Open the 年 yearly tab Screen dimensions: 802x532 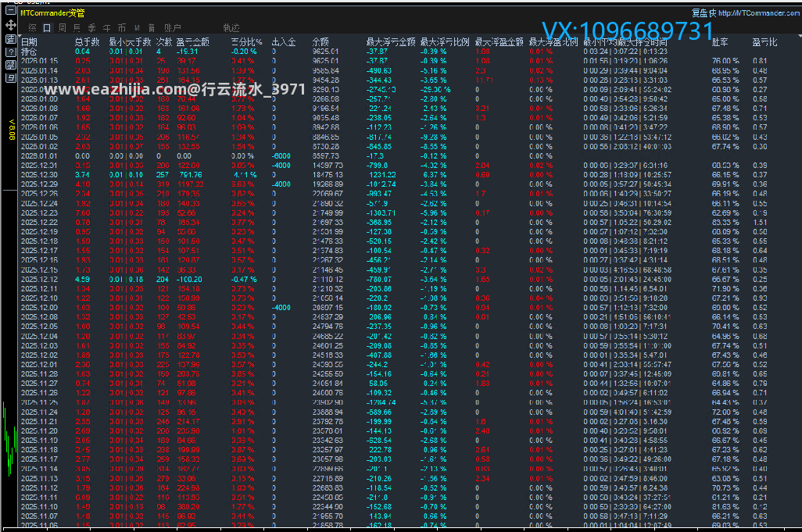pyautogui.click(x=106, y=27)
